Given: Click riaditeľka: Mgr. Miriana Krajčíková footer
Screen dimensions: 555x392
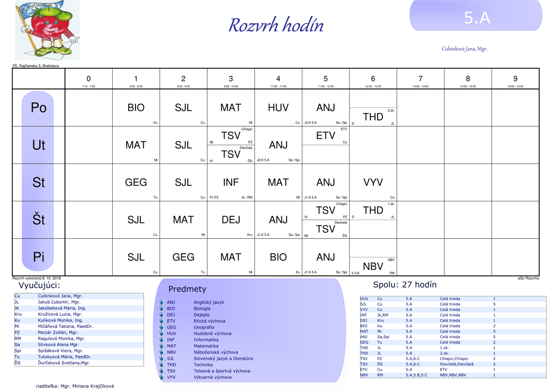Looking at the screenshot, I should pos(75,386).
